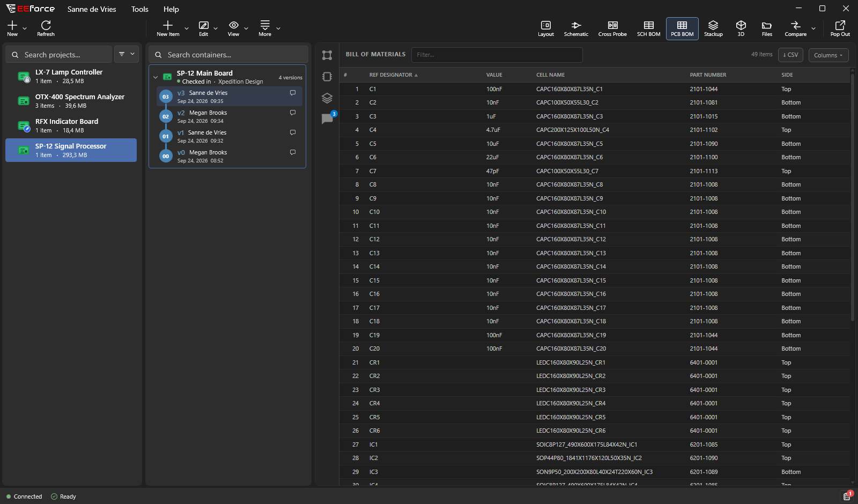This screenshot has width=858, height=504.
Task: Open the 3D viewer
Action: tap(741, 28)
